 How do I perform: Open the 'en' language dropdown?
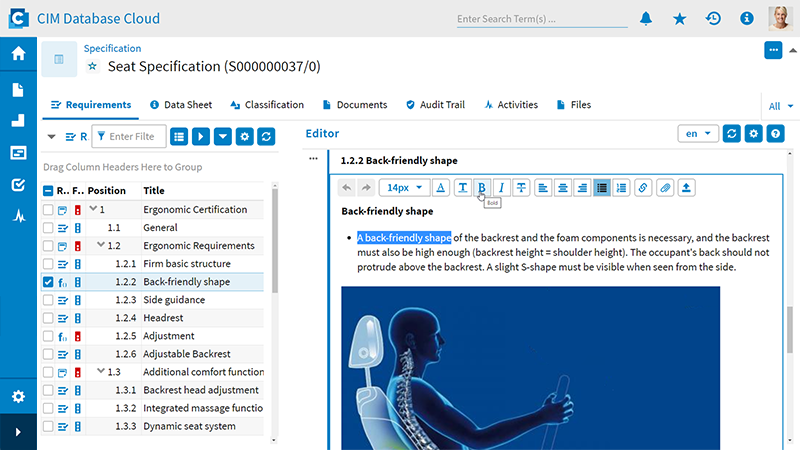click(697, 133)
